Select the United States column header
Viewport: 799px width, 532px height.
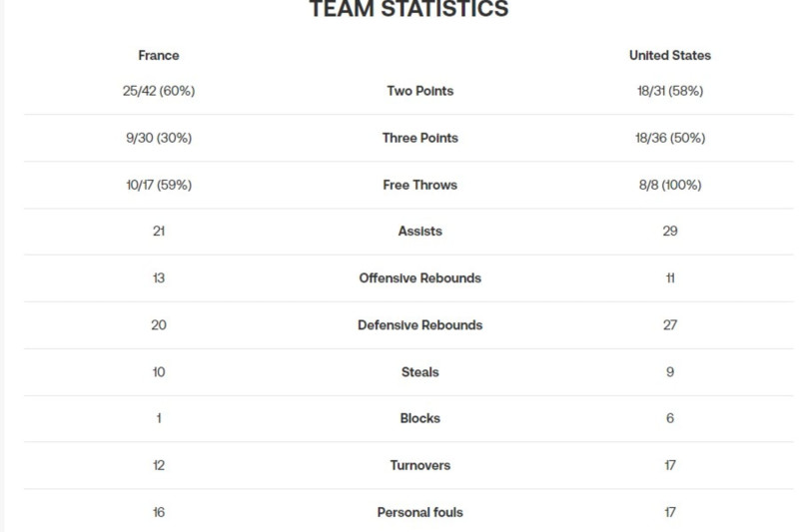pyautogui.click(x=670, y=55)
